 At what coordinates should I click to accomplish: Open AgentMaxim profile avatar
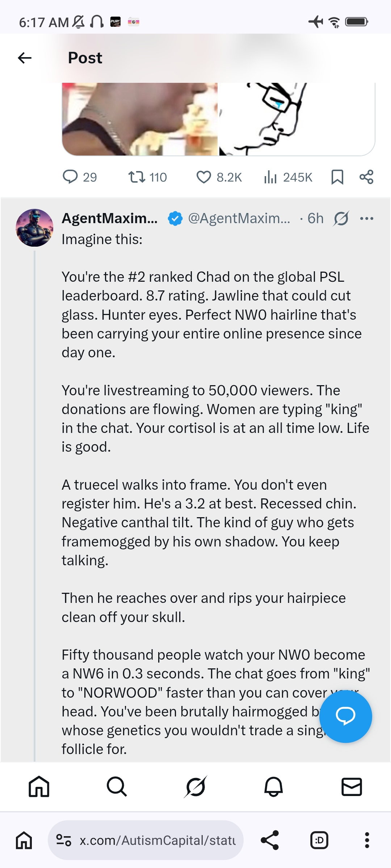(34, 228)
